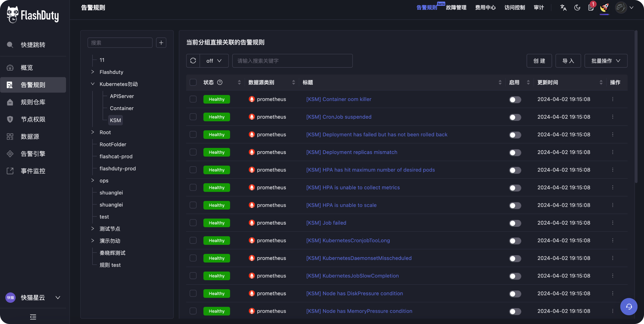This screenshot has height=324, width=644.
Task: Switch to 审计 top nav tab
Action: pos(539,7)
